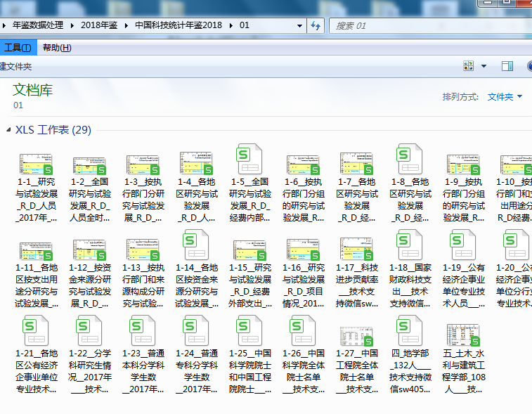Open the 工具(T) menu
532x414 pixels.
[18, 48]
